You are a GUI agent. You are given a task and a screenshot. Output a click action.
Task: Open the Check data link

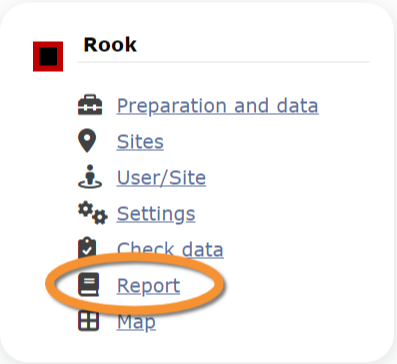point(170,249)
